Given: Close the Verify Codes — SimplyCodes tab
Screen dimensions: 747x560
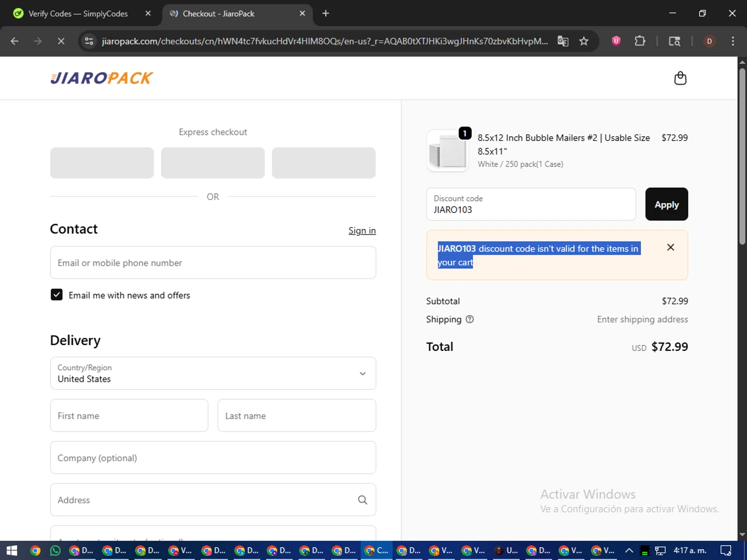Looking at the screenshot, I should click(148, 13).
